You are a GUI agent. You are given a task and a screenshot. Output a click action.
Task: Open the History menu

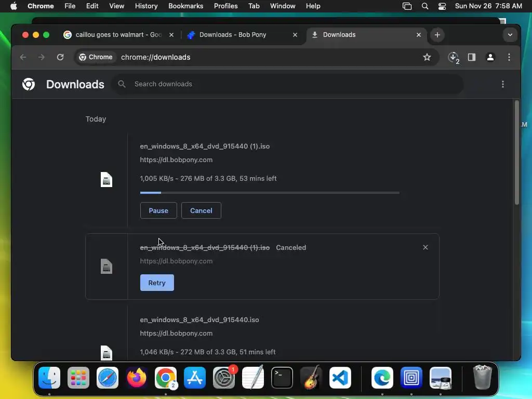146,6
